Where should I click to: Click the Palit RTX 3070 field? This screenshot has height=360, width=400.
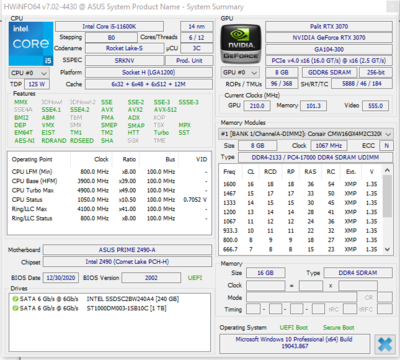pos(329,26)
